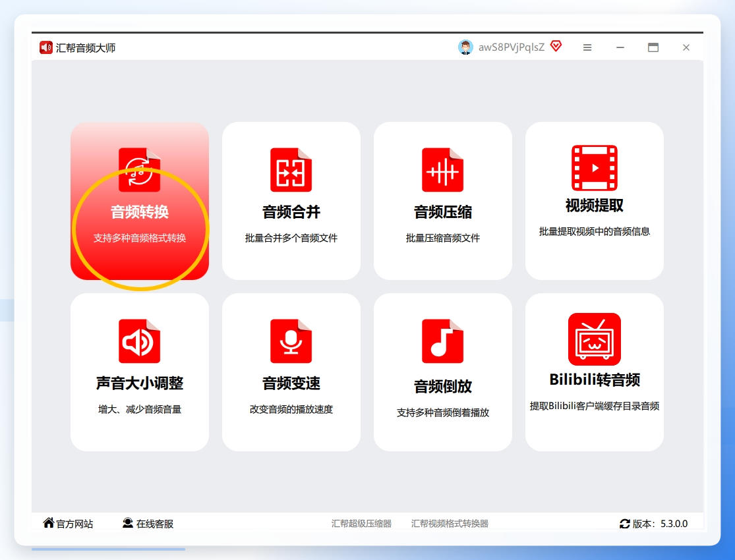Click the description 支持多种音频倒着播放

(x=442, y=413)
